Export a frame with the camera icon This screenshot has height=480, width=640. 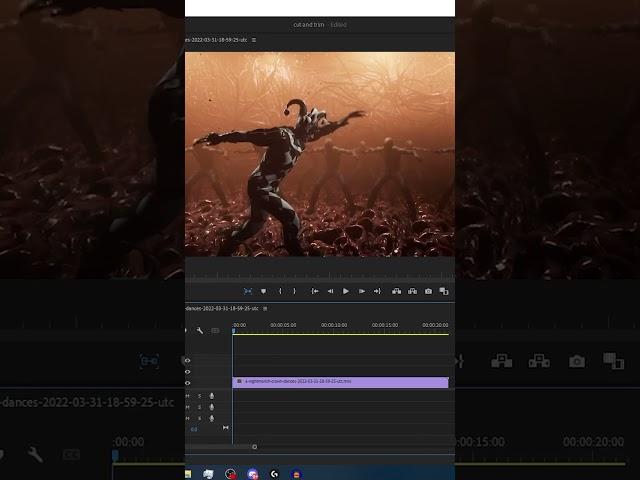pos(428,291)
